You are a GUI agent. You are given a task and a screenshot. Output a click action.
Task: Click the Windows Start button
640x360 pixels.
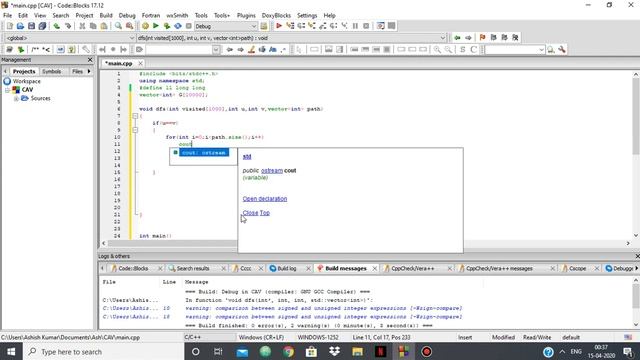point(11,351)
